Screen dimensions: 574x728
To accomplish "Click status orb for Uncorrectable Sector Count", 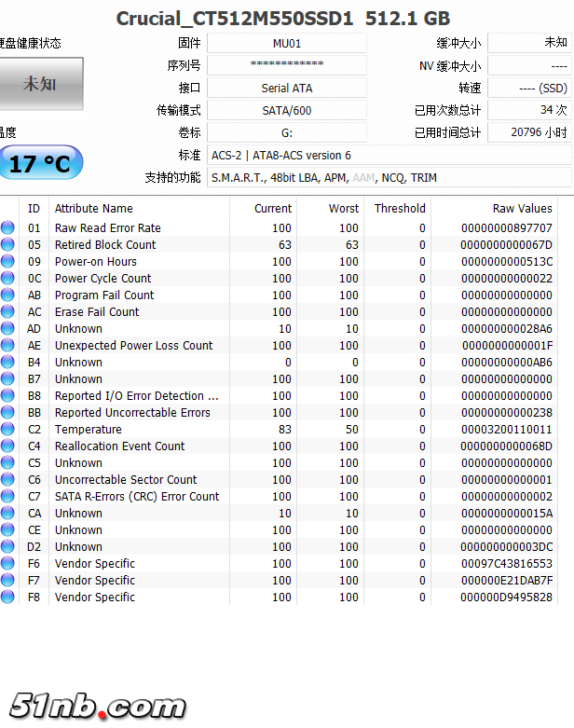I will point(8,480).
